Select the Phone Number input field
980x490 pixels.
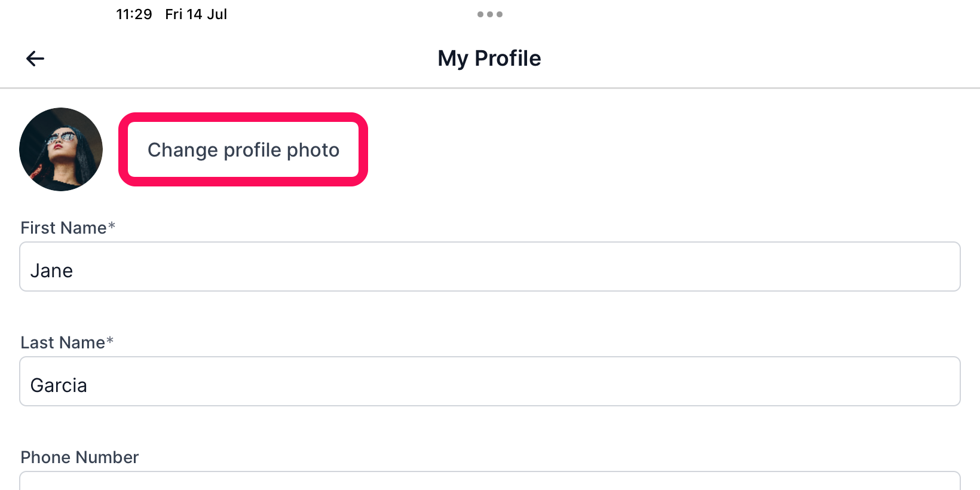[490, 481]
